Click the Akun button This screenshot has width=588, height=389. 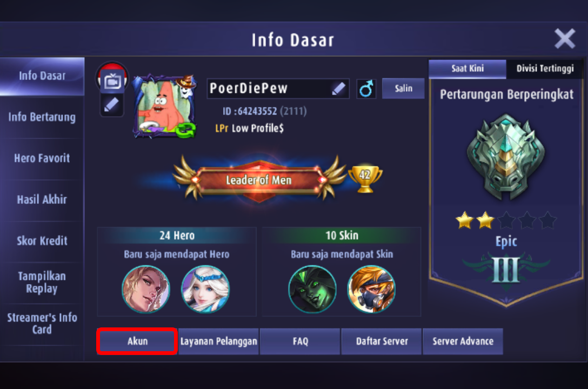pyautogui.click(x=137, y=341)
